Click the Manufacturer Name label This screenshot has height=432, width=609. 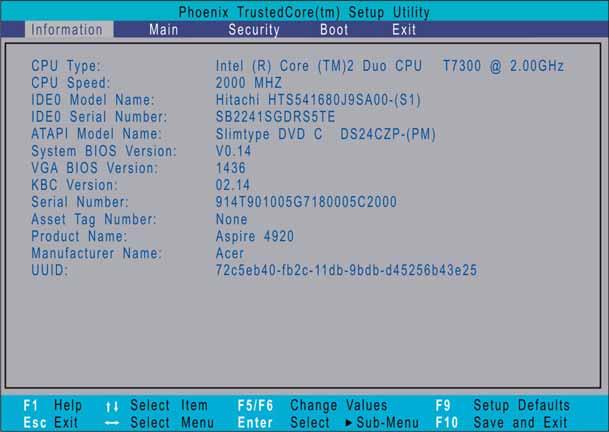[x=96, y=253]
